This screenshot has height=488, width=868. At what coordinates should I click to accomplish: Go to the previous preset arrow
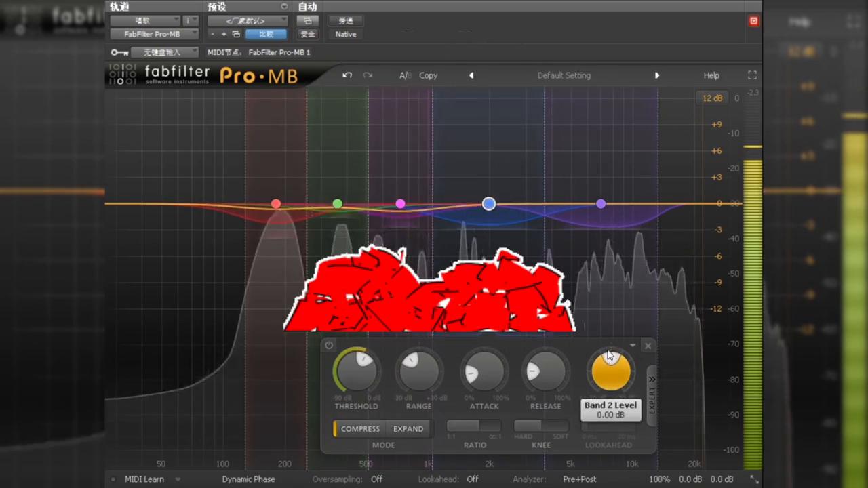pyautogui.click(x=471, y=75)
